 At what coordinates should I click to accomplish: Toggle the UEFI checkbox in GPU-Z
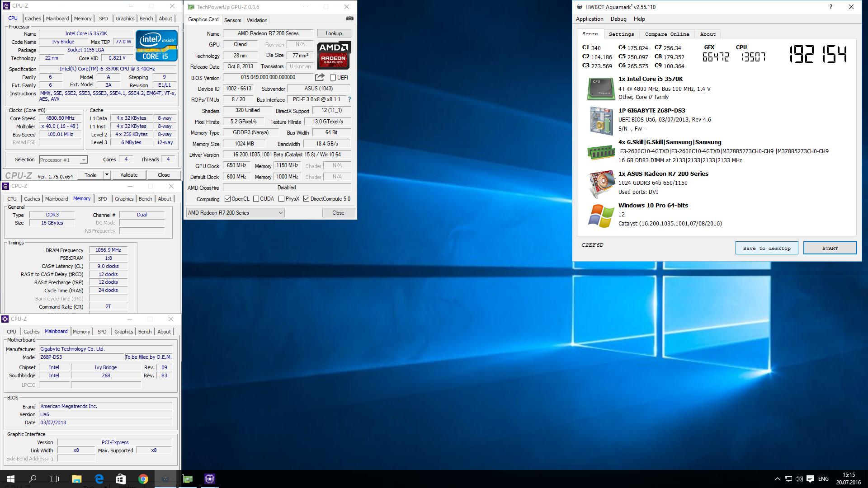(x=333, y=78)
